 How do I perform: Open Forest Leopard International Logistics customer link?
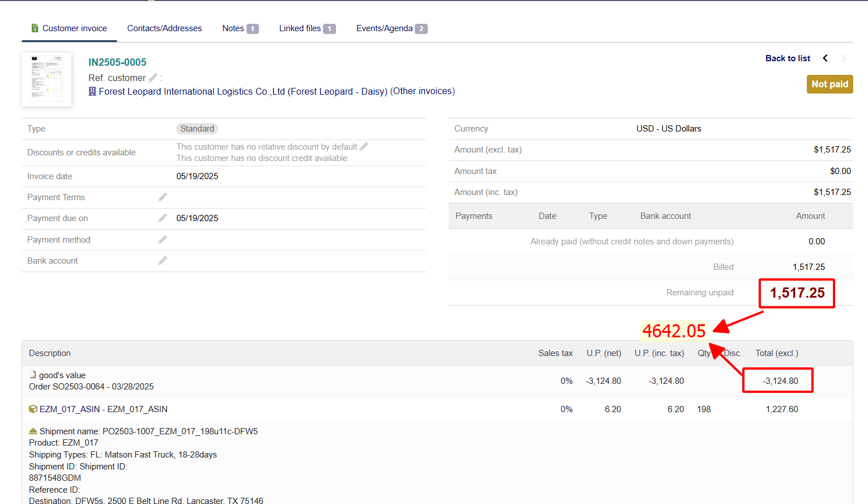(x=243, y=91)
